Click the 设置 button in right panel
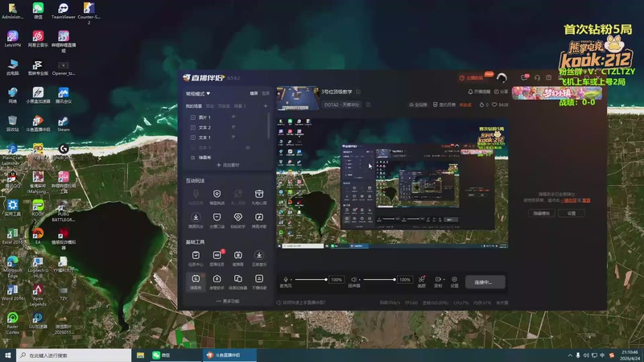The width and height of the screenshot is (644, 362). click(x=572, y=213)
